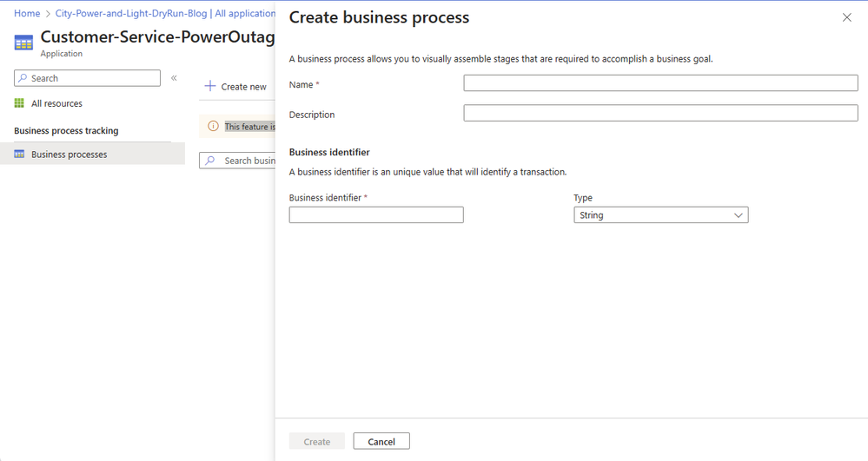Go to Home breadcrumb link
868x461 pixels.
click(x=27, y=13)
